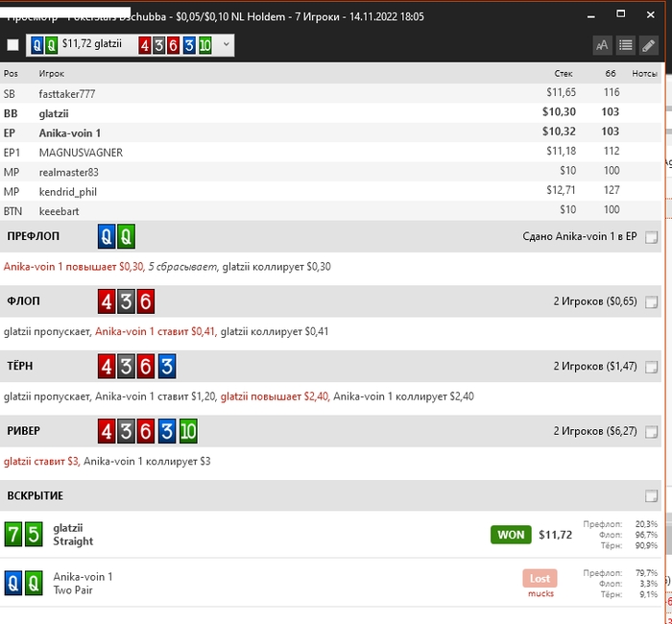The image size is (672, 624).
Task: Toggle the checkbox next to hand selector
Action: tap(12, 45)
